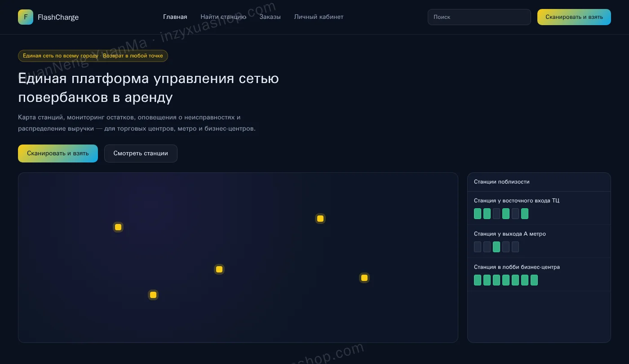Select the bottom-left yellow map station marker
This screenshot has height=364, width=629.
(x=153, y=295)
